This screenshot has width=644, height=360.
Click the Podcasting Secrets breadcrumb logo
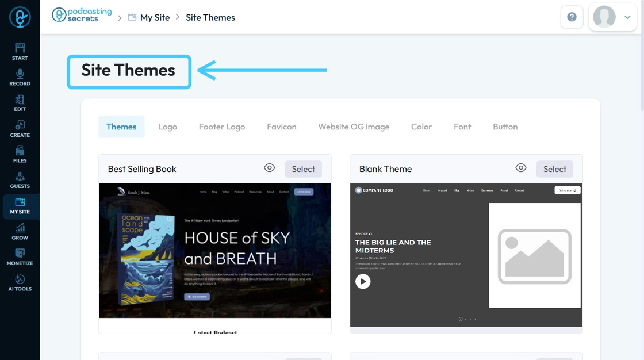point(82,15)
